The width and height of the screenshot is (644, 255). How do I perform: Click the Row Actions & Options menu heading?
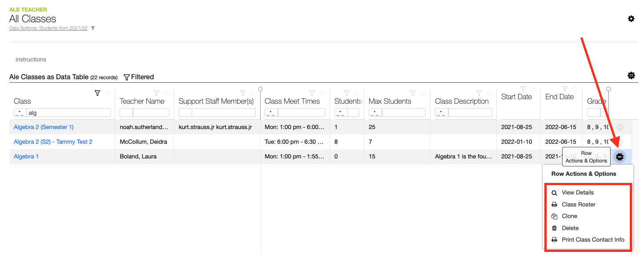click(x=584, y=174)
